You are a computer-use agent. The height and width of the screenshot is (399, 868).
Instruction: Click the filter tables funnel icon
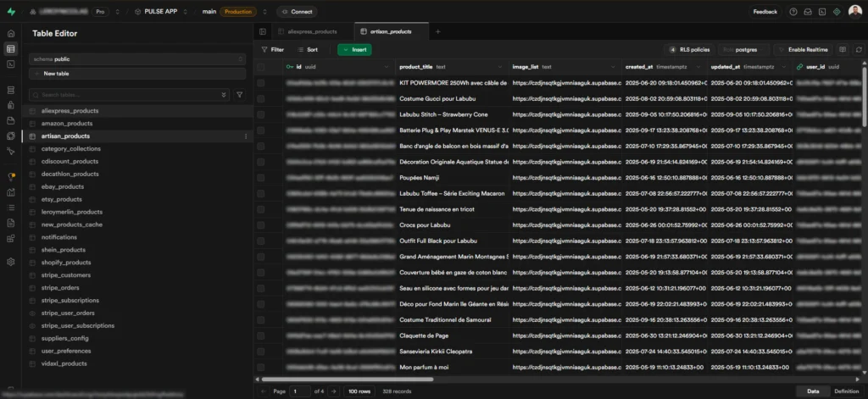coord(240,95)
